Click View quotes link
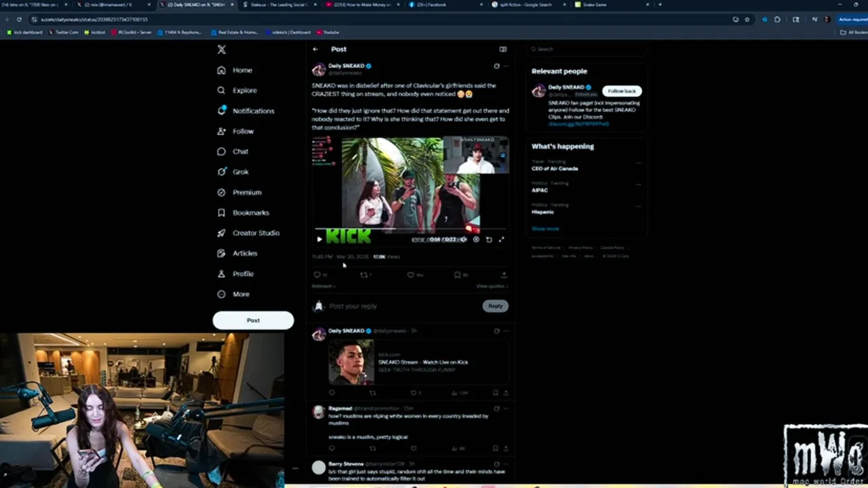The image size is (868, 488). pyautogui.click(x=492, y=286)
